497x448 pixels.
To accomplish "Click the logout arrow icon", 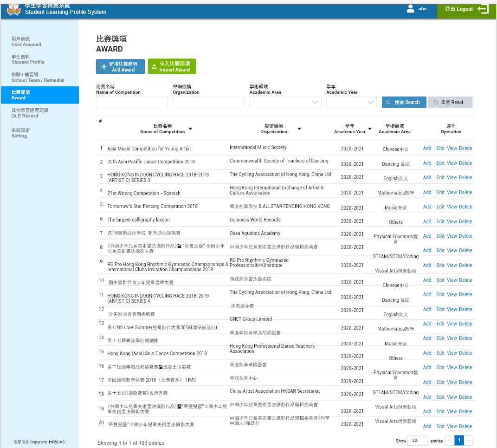I will 483,9.
